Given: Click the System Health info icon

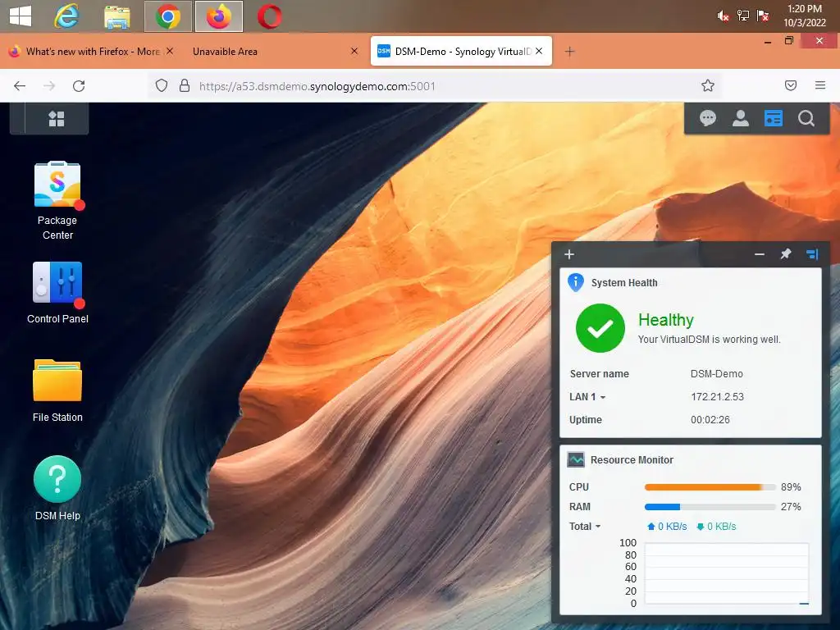Looking at the screenshot, I should pos(575,282).
